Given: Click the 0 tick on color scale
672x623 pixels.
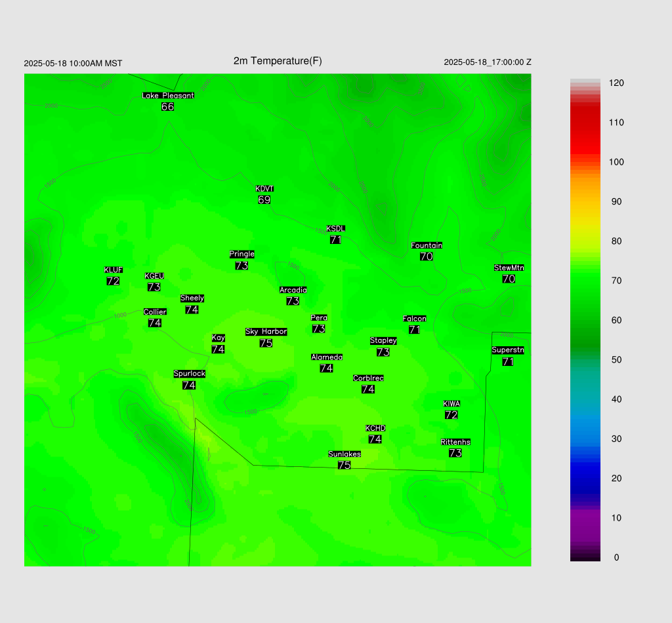Looking at the screenshot, I should coord(616,557).
